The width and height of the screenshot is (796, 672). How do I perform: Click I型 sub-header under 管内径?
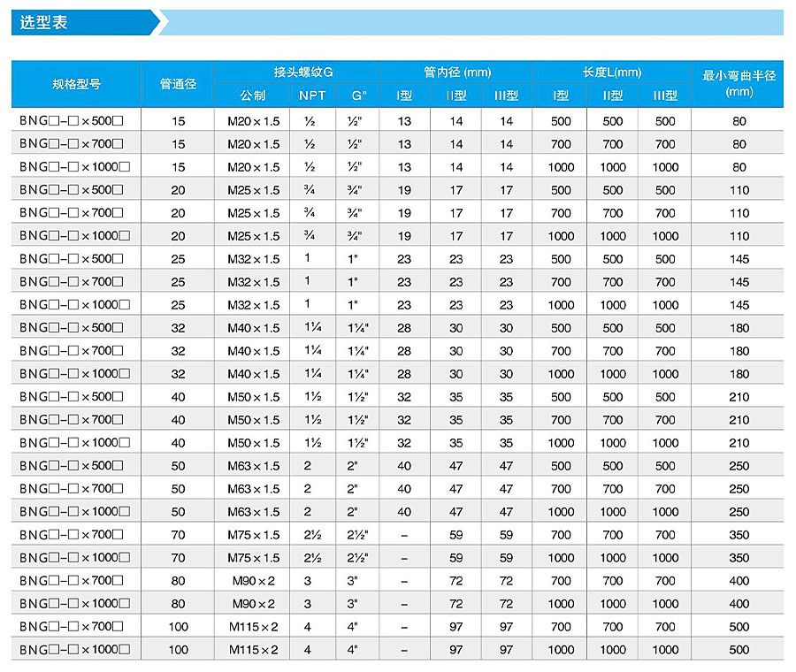point(404,95)
